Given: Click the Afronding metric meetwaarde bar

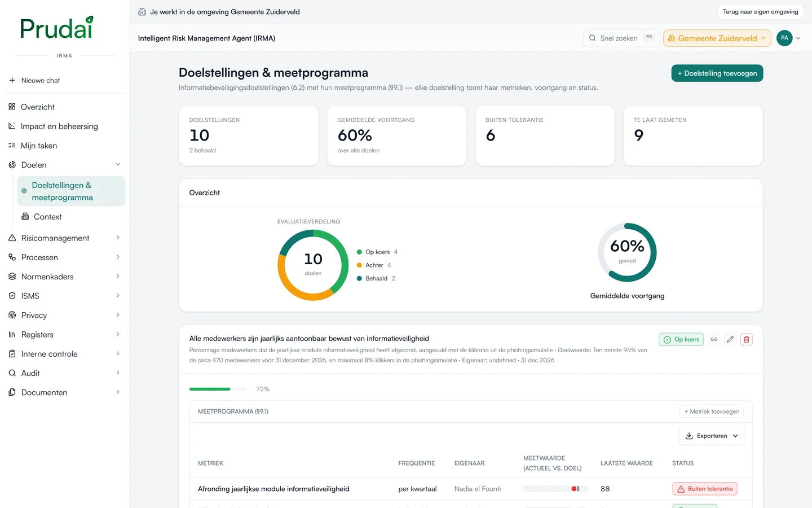Looking at the screenshot, I should pos(555,489).
